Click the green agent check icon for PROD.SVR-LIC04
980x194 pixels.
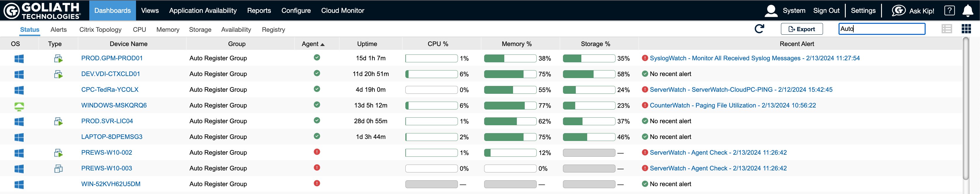click(317, 121)
